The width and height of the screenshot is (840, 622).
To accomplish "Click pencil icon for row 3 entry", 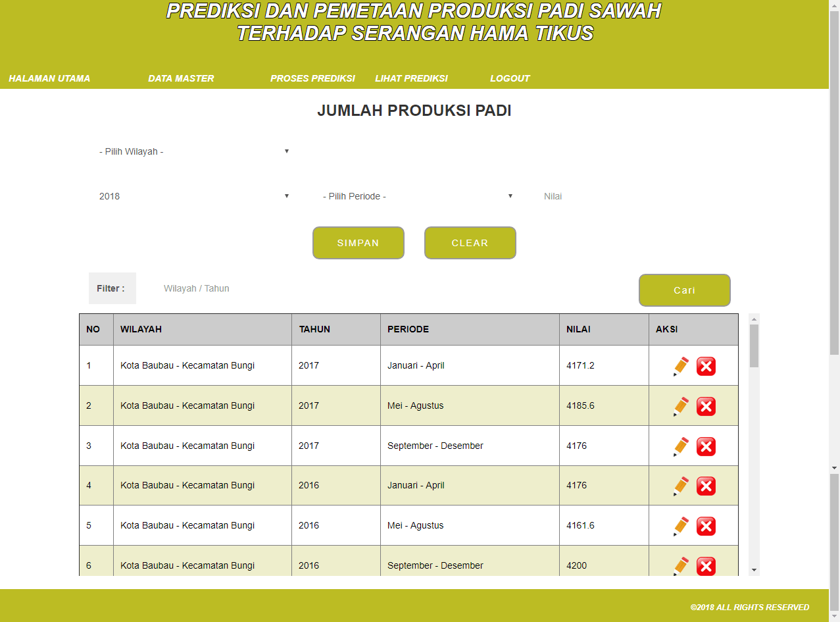I will 681,446.
